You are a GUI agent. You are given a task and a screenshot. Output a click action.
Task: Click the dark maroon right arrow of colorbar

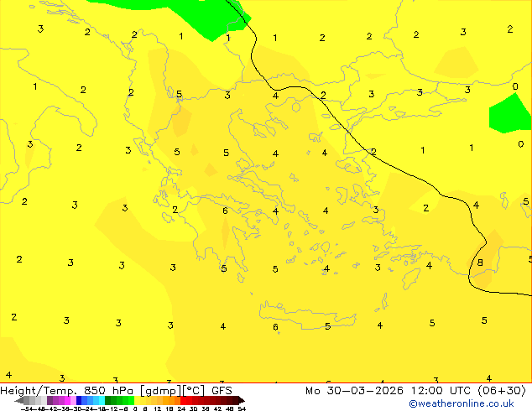242,401
